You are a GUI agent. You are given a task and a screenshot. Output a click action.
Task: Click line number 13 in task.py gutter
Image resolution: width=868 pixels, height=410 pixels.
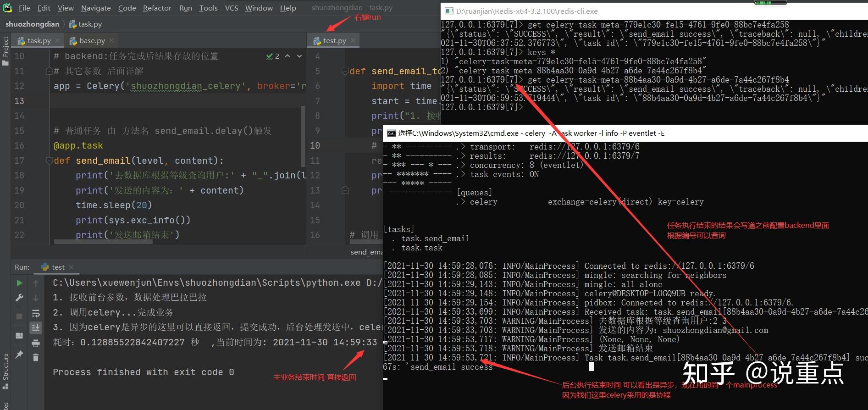(x=19, y=101)
